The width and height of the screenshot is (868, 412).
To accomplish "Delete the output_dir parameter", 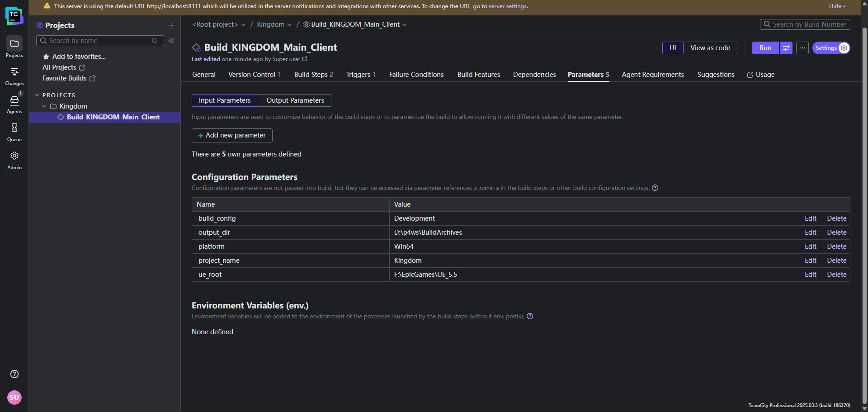I will tap(837, 232).
